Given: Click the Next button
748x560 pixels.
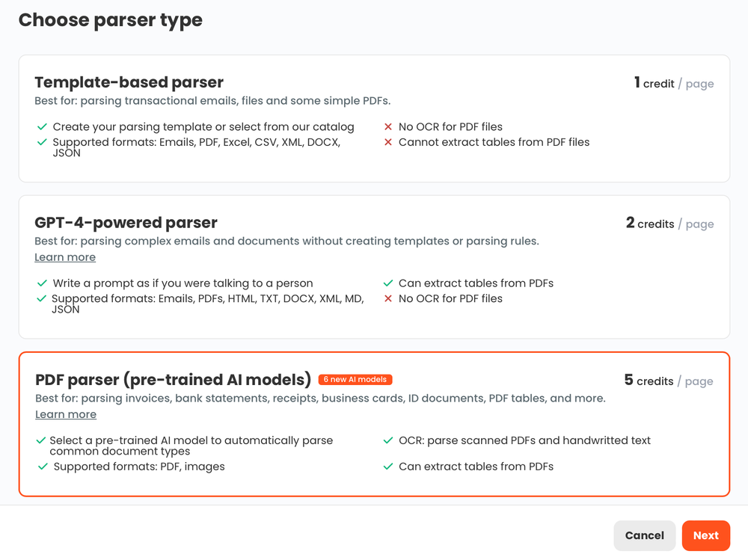Looking at the screenshot, I should pyautogui.click(x=706, y=535).
